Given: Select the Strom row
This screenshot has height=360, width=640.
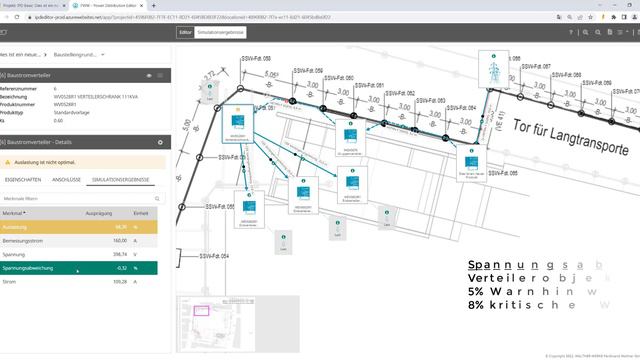Looking at the screenshot, I should click(x=78, y=282).
